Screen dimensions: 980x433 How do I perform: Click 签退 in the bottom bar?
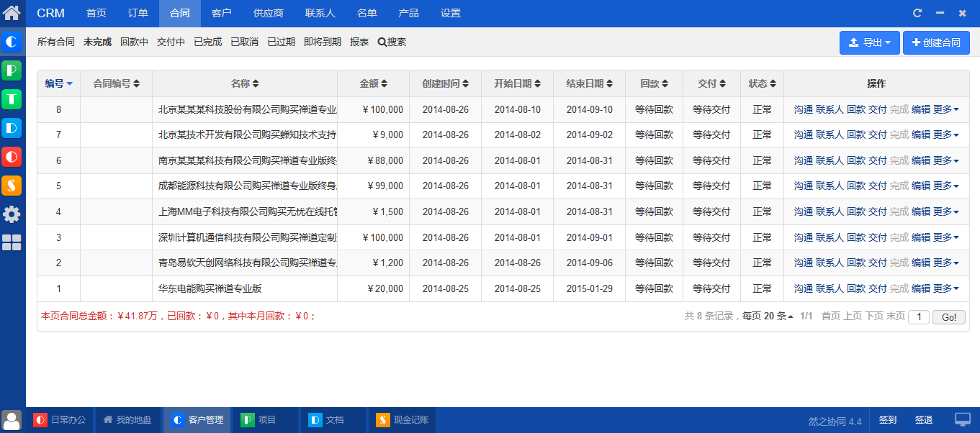pyautogui.click(x=924, y=420)
